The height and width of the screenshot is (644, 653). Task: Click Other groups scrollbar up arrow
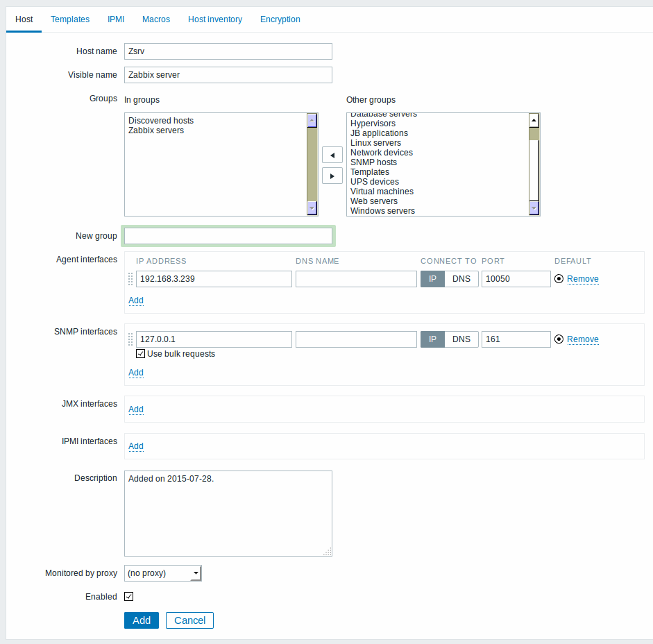click(534, 120)
